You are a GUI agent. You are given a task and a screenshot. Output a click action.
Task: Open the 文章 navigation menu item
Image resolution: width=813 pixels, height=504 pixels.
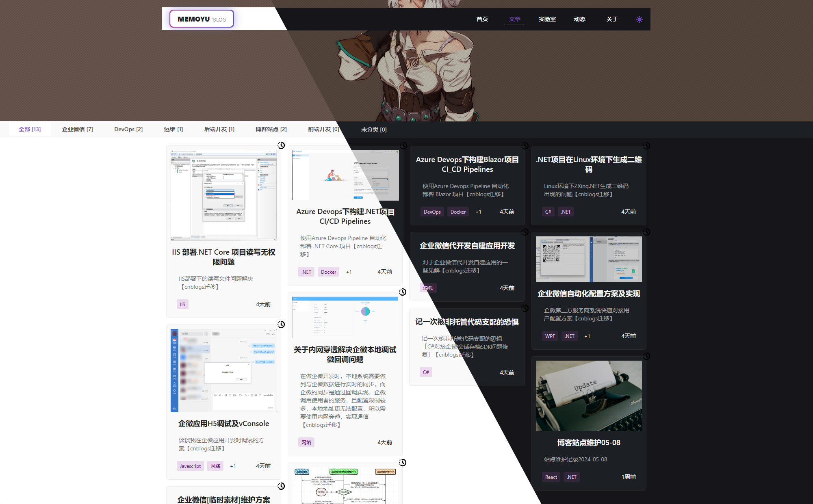(514, 19)
